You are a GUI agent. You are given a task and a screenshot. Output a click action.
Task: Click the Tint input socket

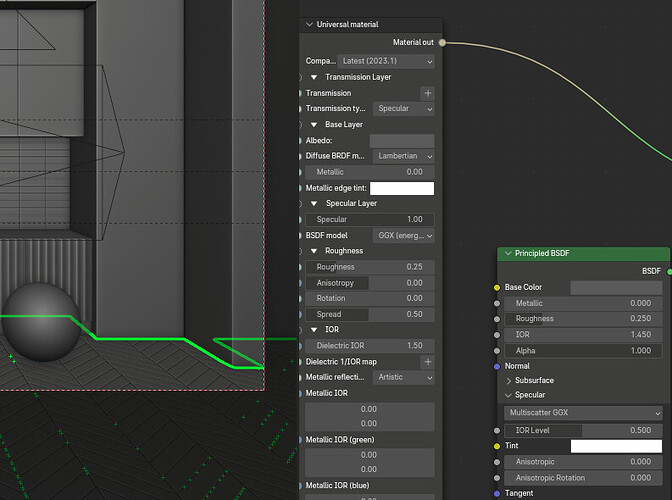[497, 446]
